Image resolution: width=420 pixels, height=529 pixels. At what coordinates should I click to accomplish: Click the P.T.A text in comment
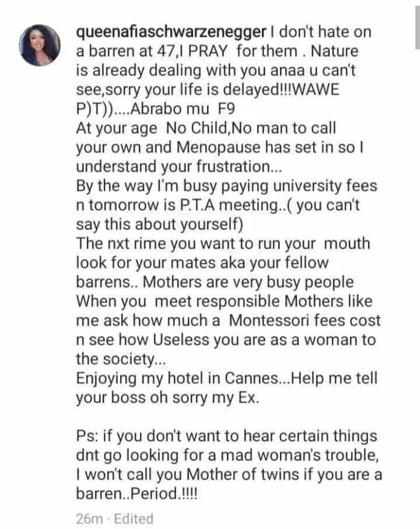tap(198, 205)
